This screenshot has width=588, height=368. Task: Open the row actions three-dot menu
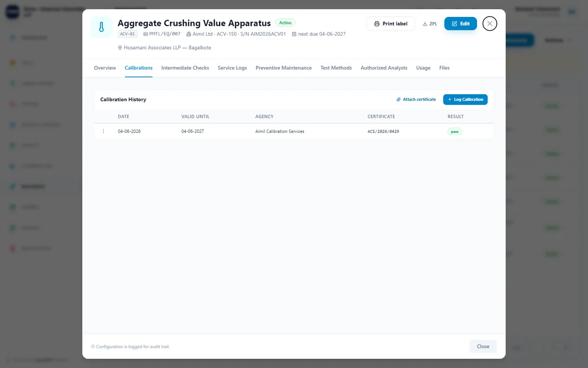[x=103, y=131]
